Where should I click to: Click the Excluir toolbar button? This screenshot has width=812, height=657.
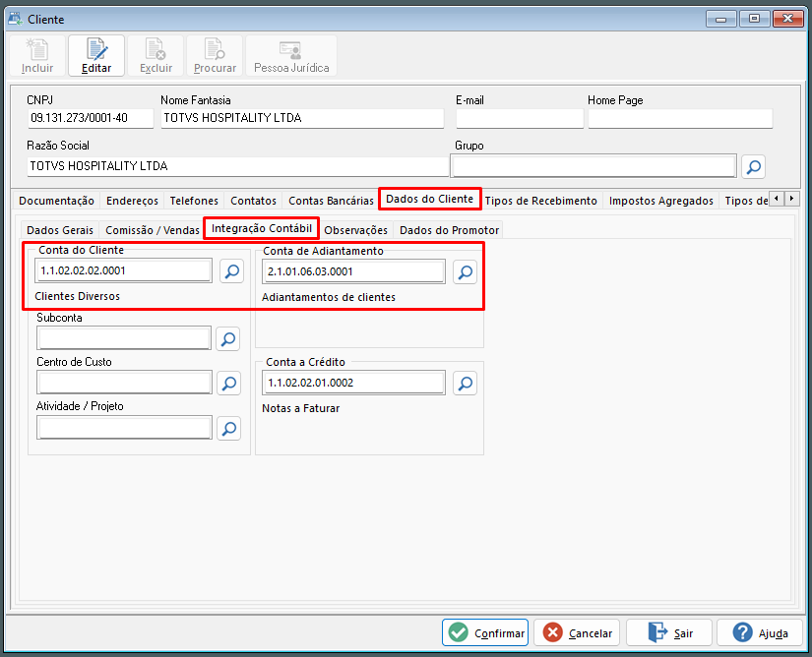pyautogui.click(x=156, y=56)
